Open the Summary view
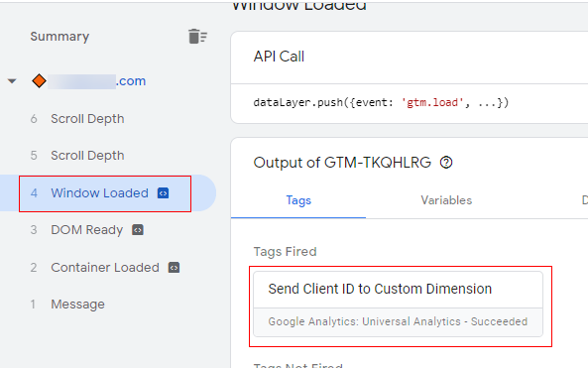 (59, 37)
